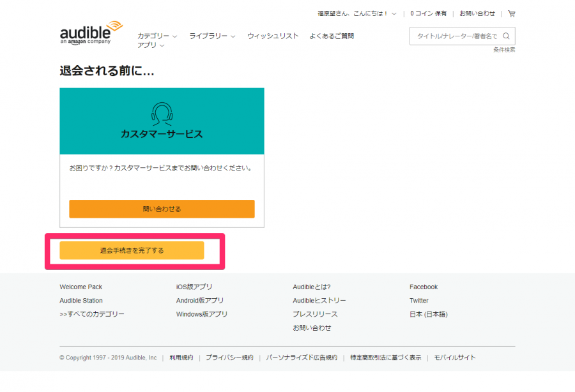Click the お困りですか? help text
The width and height of the screenshot is (575, 392).
pyautogui.click(x=160, y=168)
